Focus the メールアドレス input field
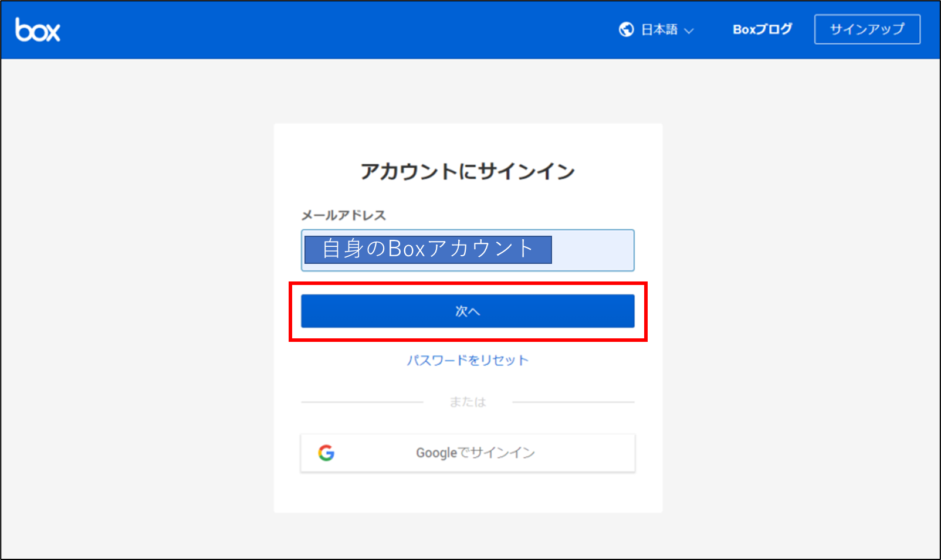This screenshot has height=560, width=941. tap(468, 250)
